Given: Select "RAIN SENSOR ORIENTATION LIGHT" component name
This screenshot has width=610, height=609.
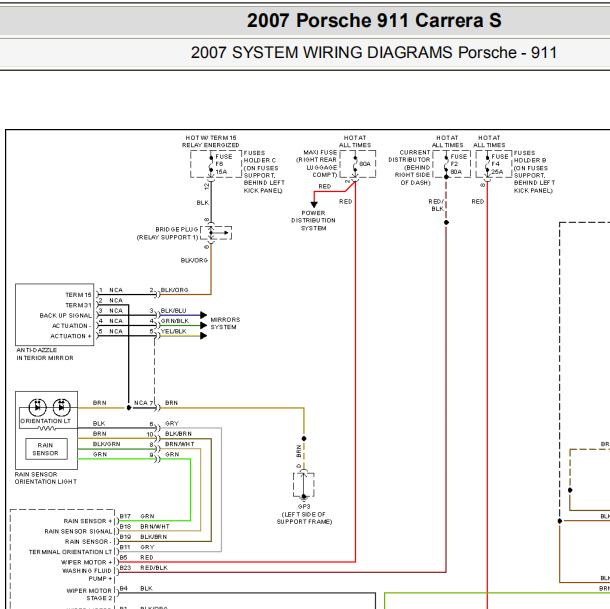Looking at the screenshot, I should (46, 478).
